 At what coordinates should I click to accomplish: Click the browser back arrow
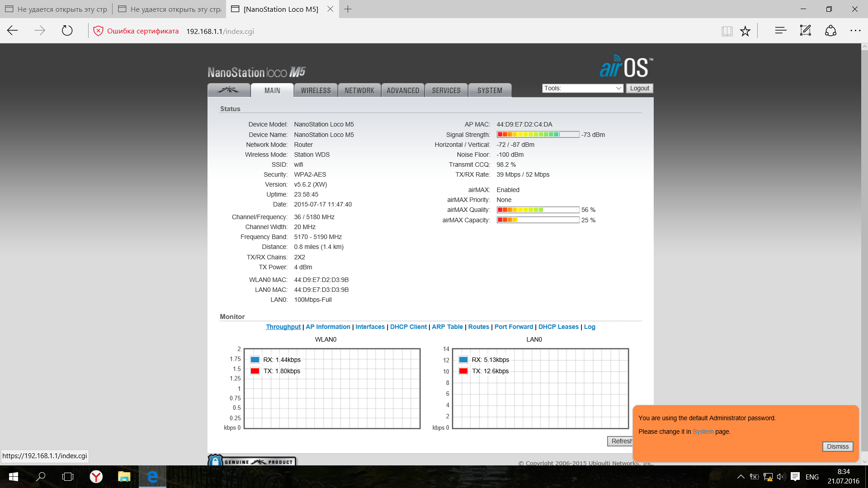point(13,31)
